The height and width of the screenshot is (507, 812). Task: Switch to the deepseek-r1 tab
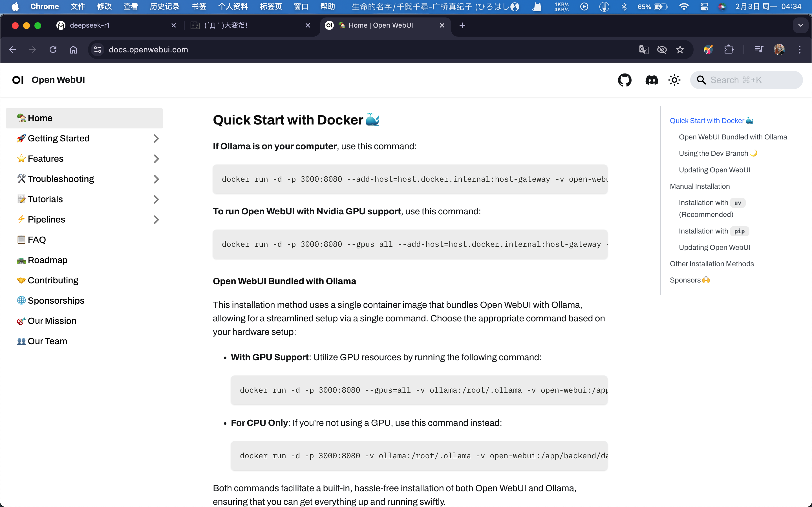click(90, 25)
